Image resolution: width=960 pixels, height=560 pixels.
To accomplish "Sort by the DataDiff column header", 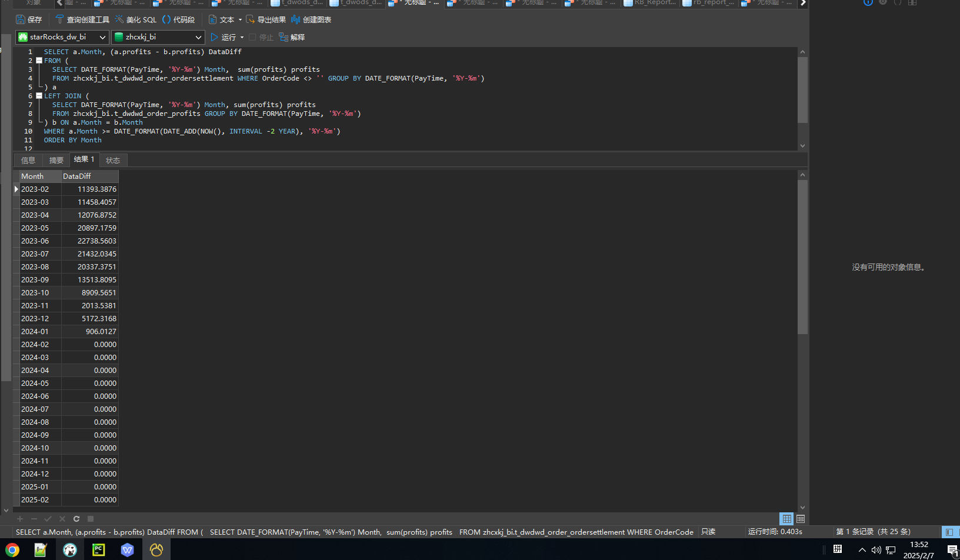I will pyautogui.click(x=90, y=176).
